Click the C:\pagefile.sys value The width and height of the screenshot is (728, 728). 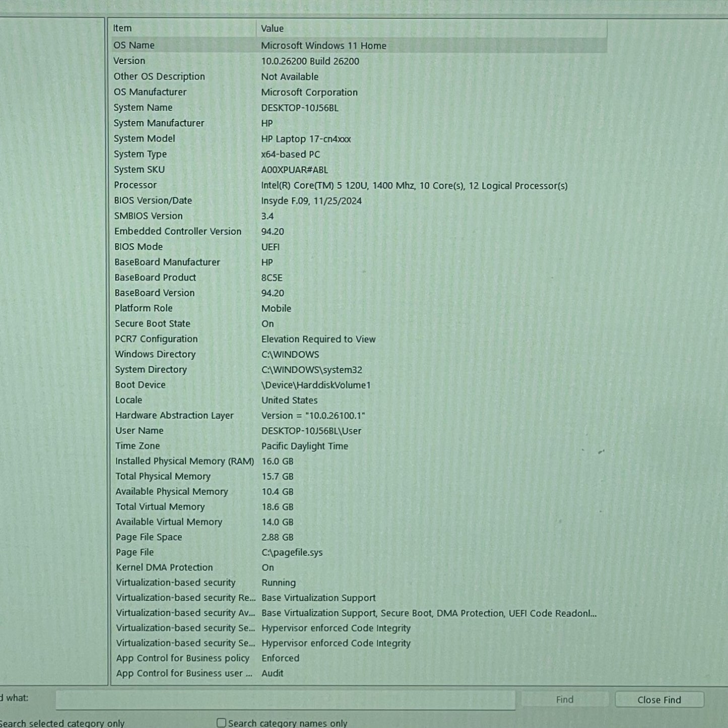(292, 552)
